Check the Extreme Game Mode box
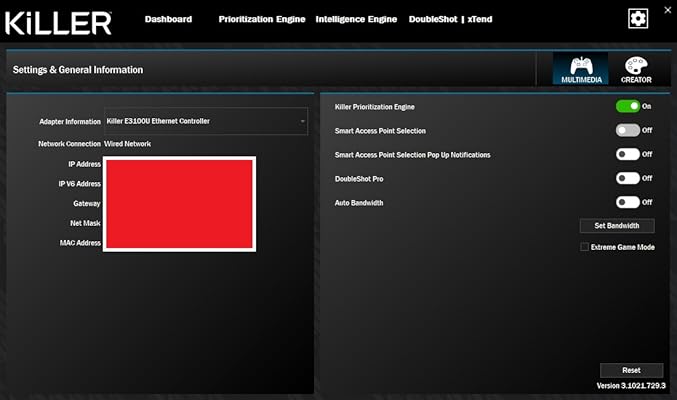677x400 pixels. tap(585, 247)
